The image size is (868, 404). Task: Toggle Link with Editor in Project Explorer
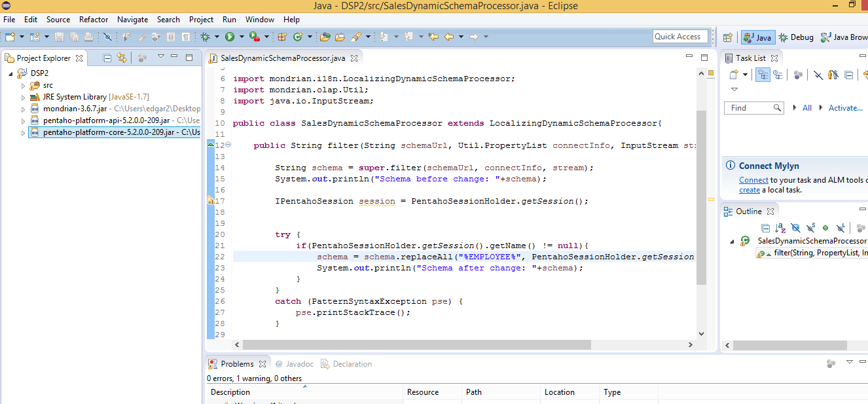pos(122,58)
